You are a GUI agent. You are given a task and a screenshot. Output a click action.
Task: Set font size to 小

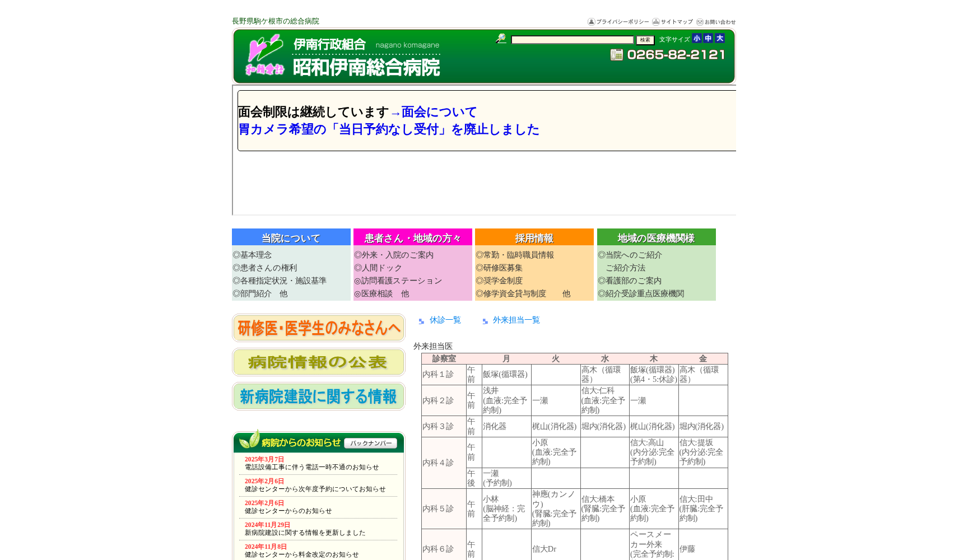697,38
